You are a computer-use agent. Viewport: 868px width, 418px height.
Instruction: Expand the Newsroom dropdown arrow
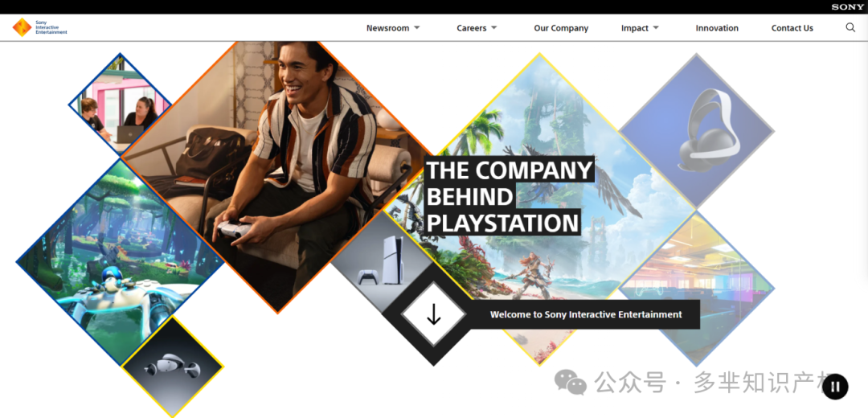(x=417, y=27)
